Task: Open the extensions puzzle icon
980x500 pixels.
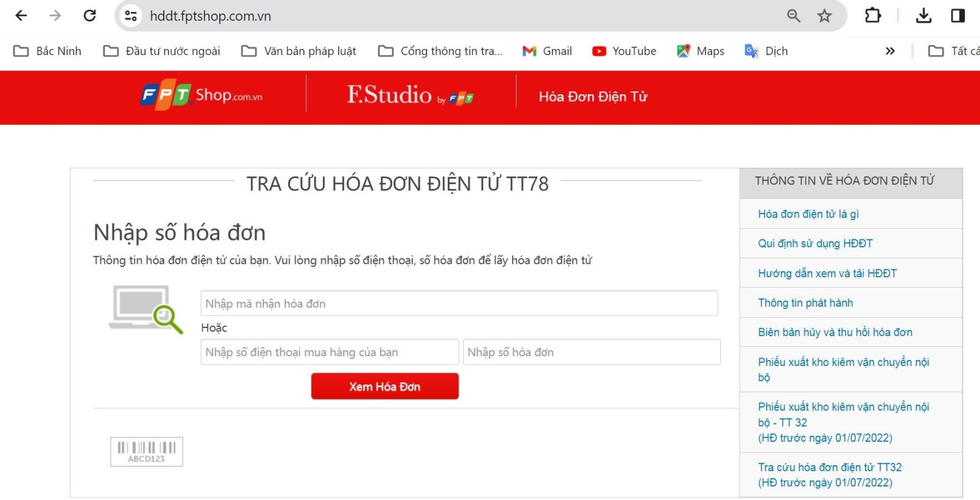Action: point(873,15)
